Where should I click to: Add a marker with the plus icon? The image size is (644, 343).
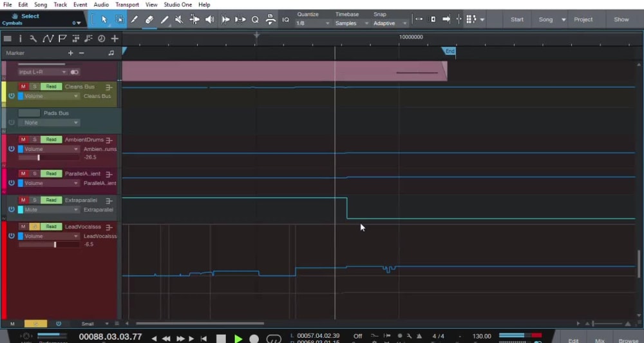(x=71, y=53)
